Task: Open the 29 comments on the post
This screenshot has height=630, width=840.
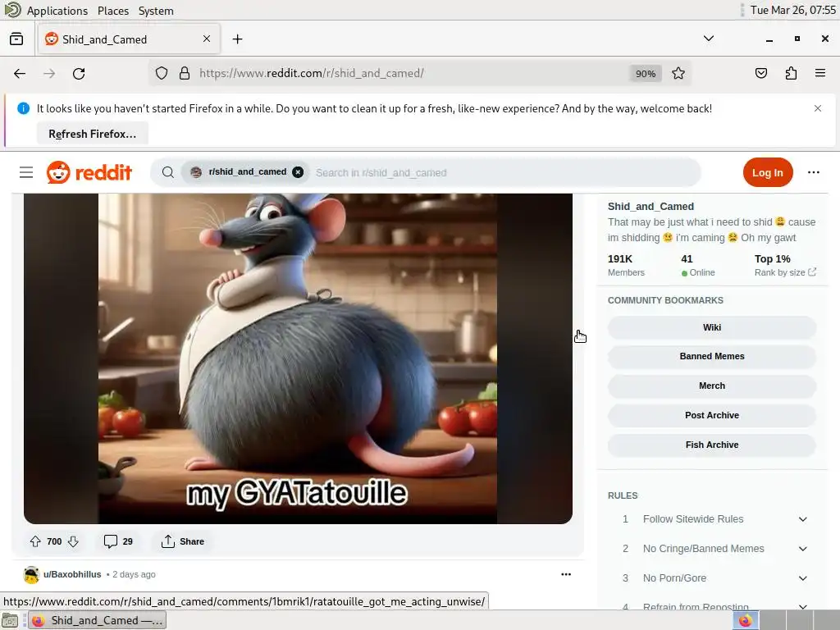Action: [x=118, y=541]
